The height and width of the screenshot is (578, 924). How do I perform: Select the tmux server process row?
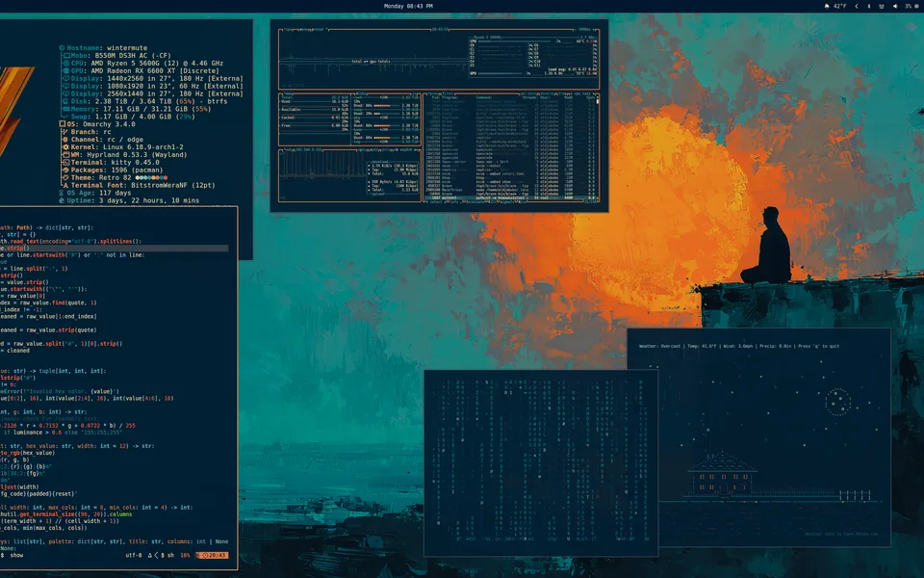pos(511,162)
